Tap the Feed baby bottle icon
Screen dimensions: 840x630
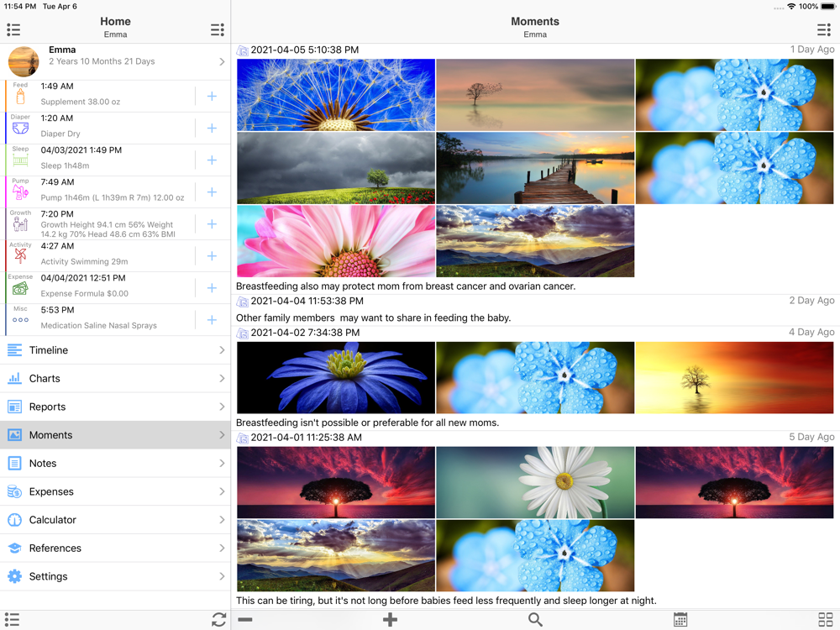[x=20, y=97]
